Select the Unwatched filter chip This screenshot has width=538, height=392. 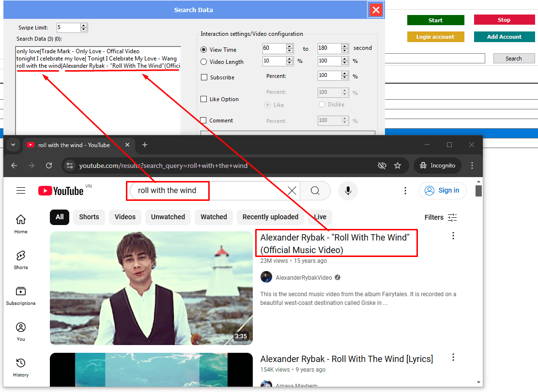(x=168, y=217)
